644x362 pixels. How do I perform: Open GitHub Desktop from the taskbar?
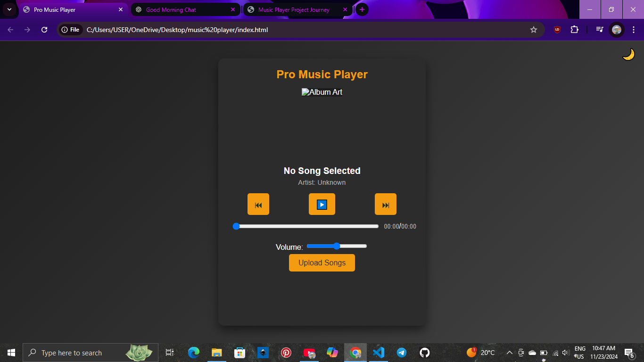[x=424, y=352]
